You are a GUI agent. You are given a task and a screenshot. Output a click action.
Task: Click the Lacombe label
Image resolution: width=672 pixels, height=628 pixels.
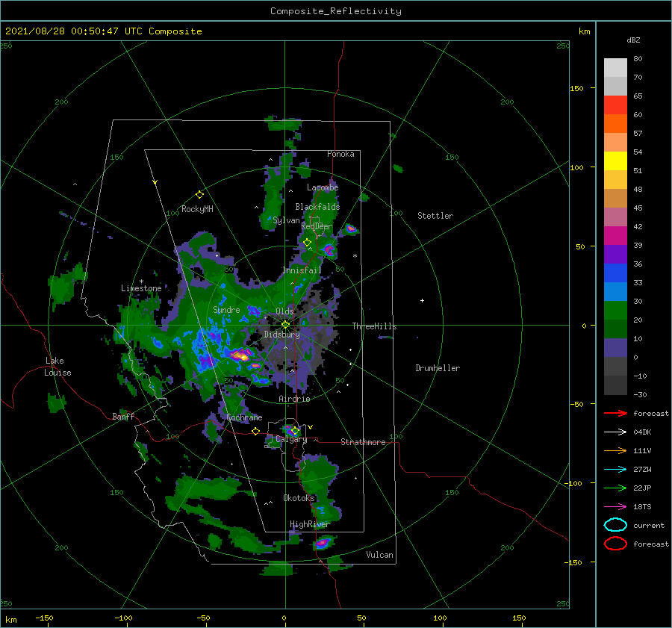(x=323, y=187)
